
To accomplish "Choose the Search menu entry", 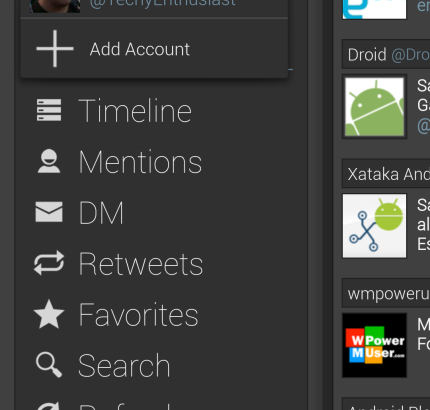I will [124, 366].
